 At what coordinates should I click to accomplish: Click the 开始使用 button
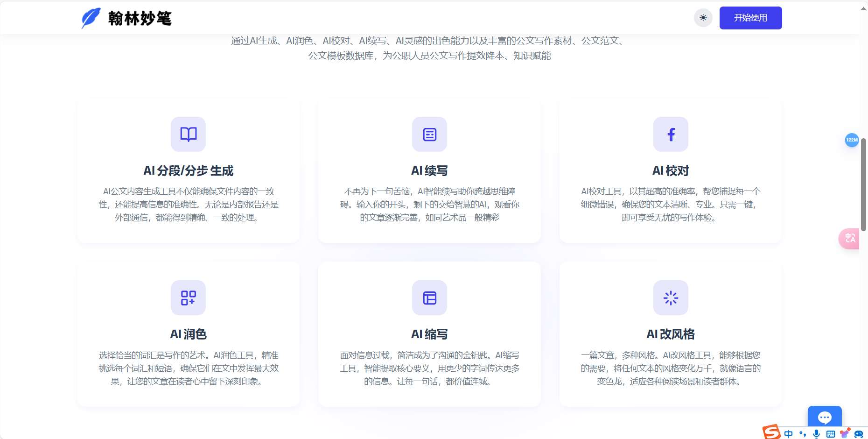point(750,18)
